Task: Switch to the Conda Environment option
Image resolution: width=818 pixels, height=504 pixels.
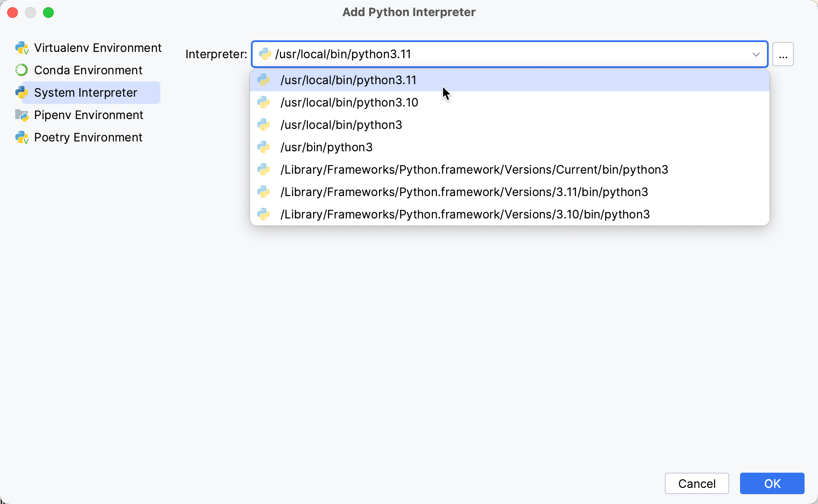Action: pos(88,70)
